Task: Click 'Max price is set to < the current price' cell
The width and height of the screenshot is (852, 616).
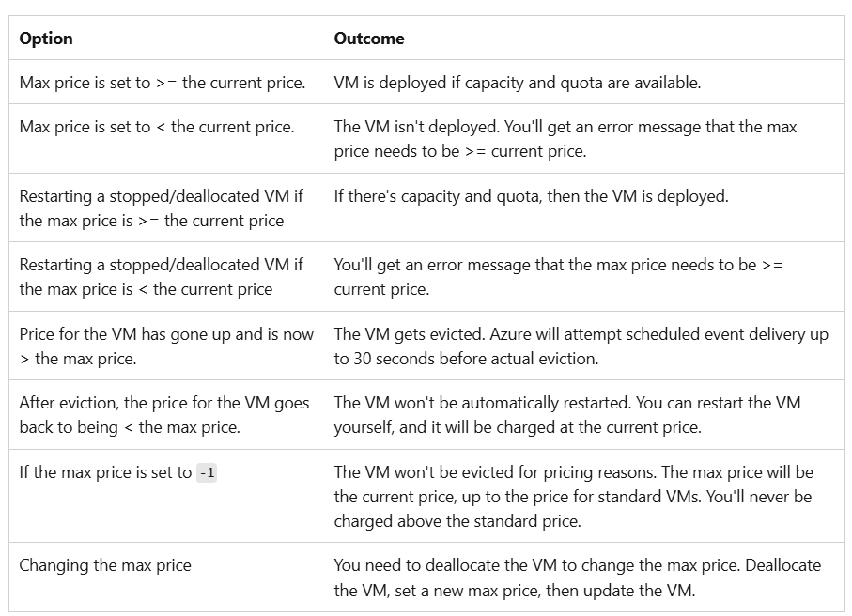Action: 157,127
